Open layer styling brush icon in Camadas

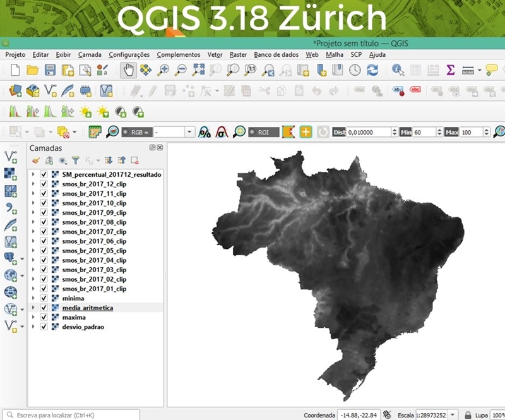[36, 160]
